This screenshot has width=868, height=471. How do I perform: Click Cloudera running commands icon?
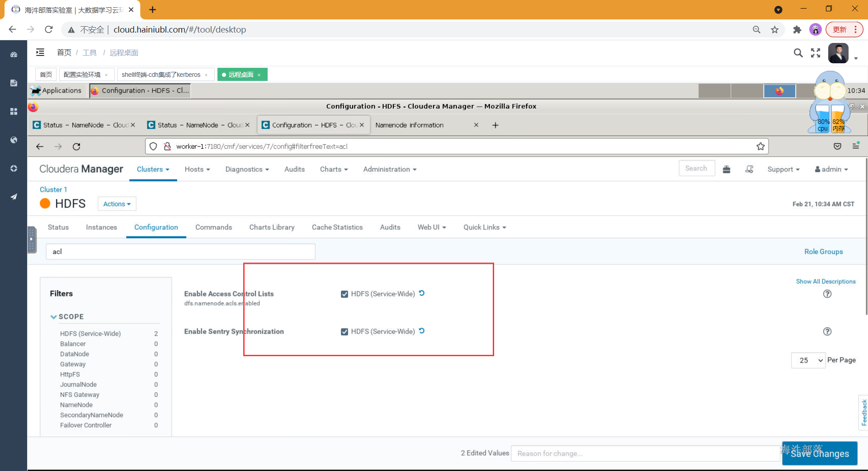click(x=749, y=169)
